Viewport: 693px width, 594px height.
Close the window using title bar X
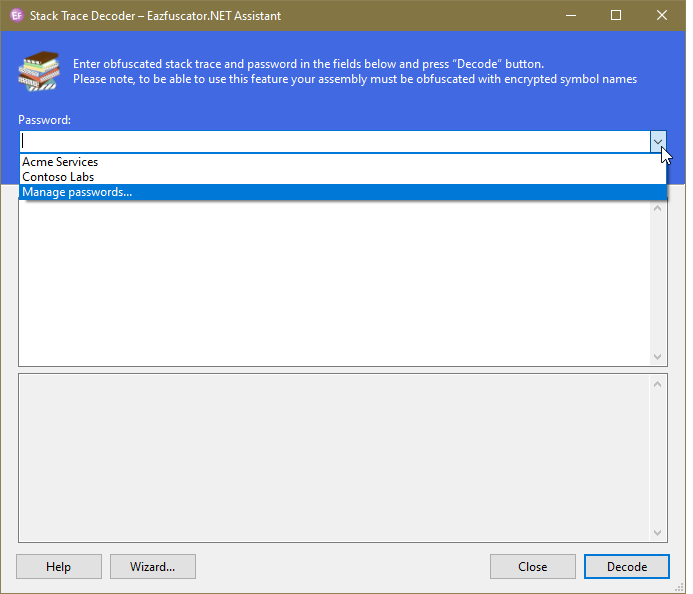[x=662, y=15]
